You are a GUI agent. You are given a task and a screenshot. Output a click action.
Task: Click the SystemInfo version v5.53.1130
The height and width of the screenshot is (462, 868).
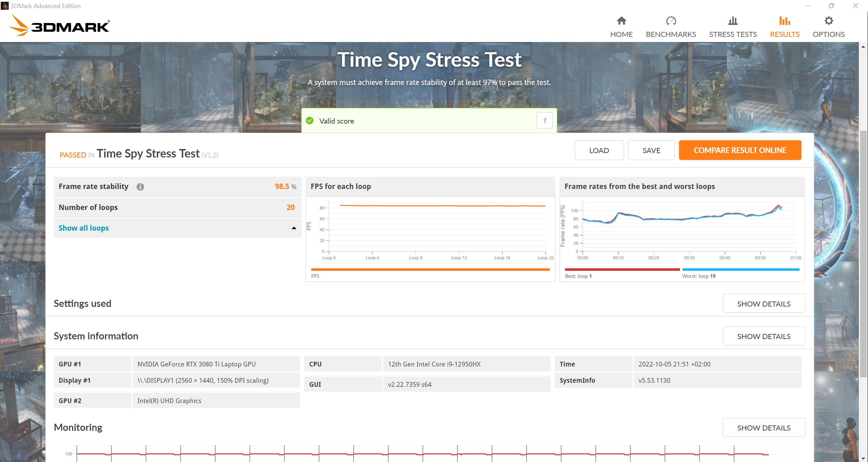[654, 380]
